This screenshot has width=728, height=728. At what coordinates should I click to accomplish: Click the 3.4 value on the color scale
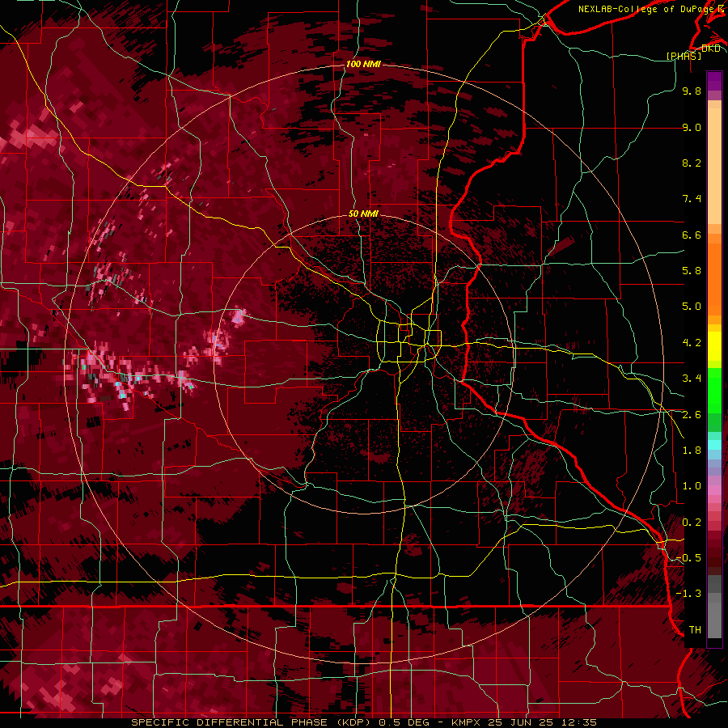(x=692, y=379)
